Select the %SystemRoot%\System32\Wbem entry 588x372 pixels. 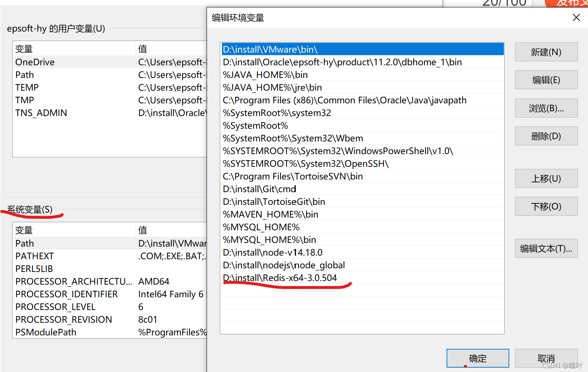coord(362,138)
